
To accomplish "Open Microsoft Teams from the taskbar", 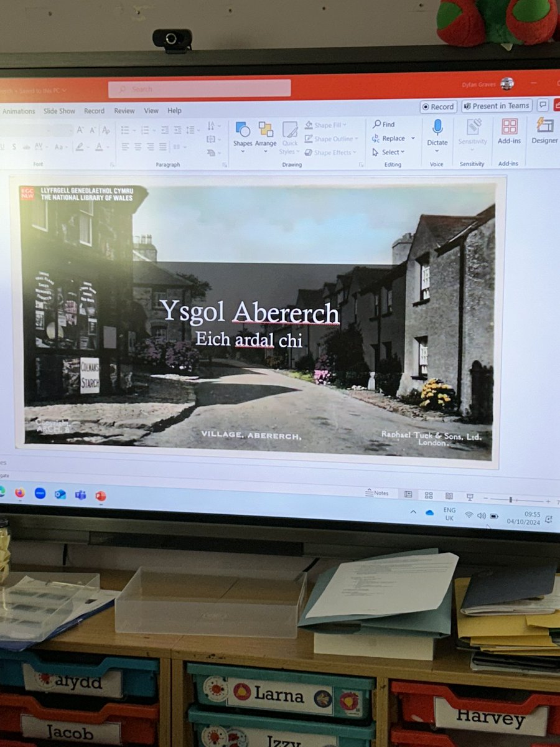I will click(80, 495).
